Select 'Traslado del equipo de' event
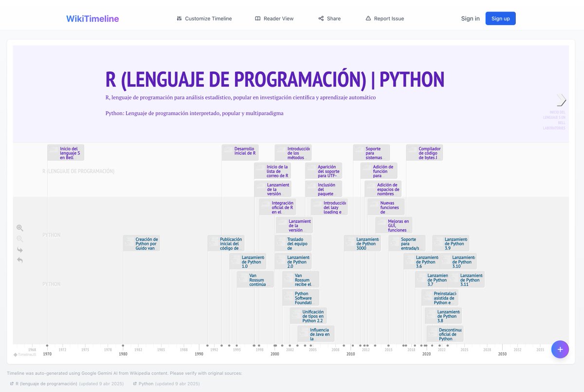Viewport: 584px width, 392px height. click(x=293, y=243)
